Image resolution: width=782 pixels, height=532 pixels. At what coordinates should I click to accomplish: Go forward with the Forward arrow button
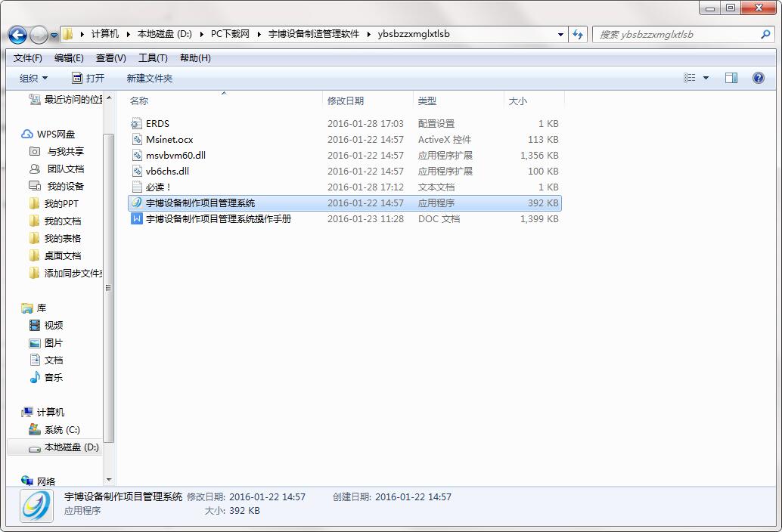coord(39,35)
